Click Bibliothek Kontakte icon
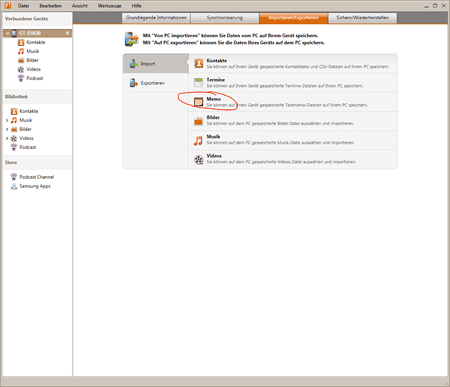450x387 pixels. point(14,111)
